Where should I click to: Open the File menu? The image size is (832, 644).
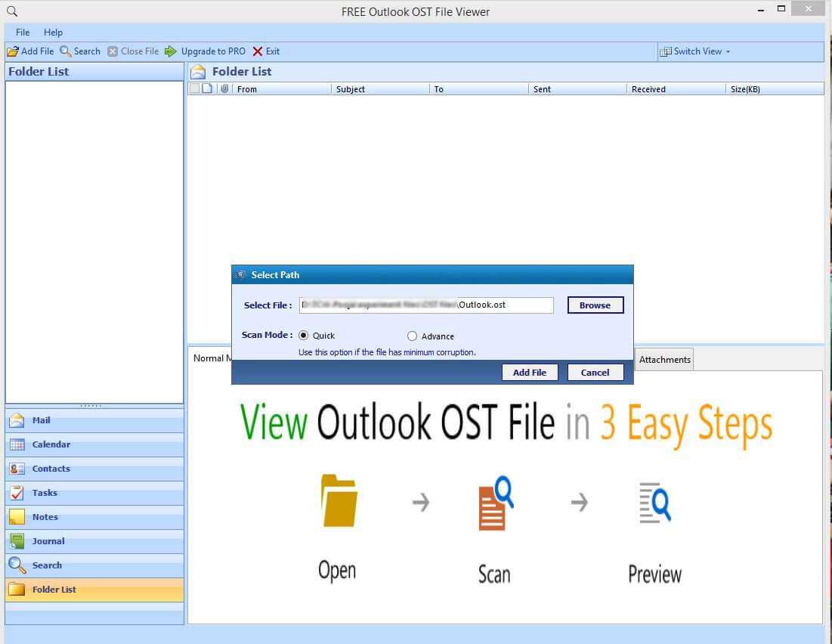pos(22,33)
